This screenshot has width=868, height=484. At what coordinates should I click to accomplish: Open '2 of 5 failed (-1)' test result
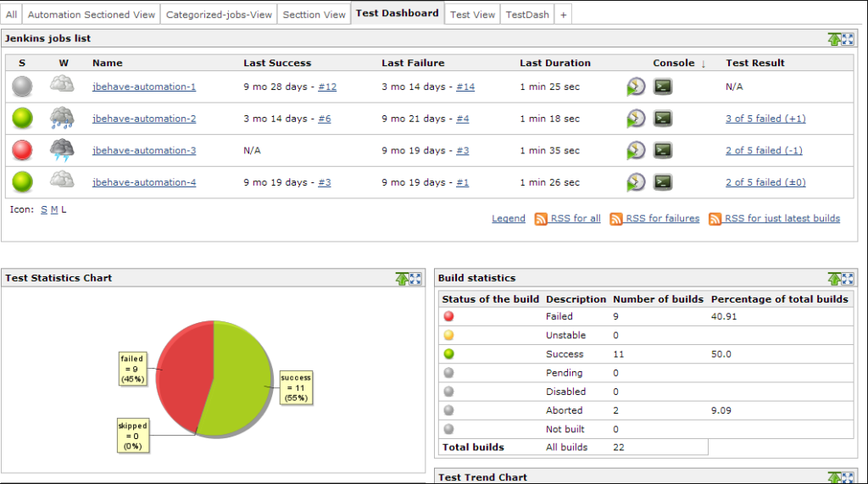[x=764, y=150]
